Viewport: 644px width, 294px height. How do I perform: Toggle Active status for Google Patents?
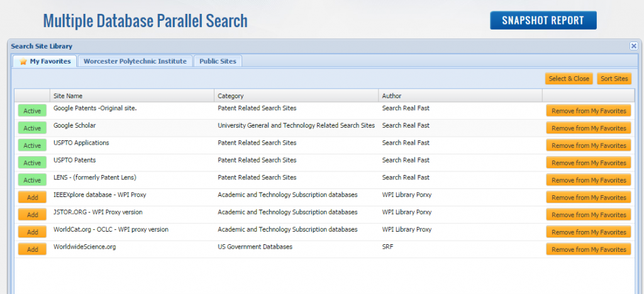pyautogui.click(x=32, y=111)
